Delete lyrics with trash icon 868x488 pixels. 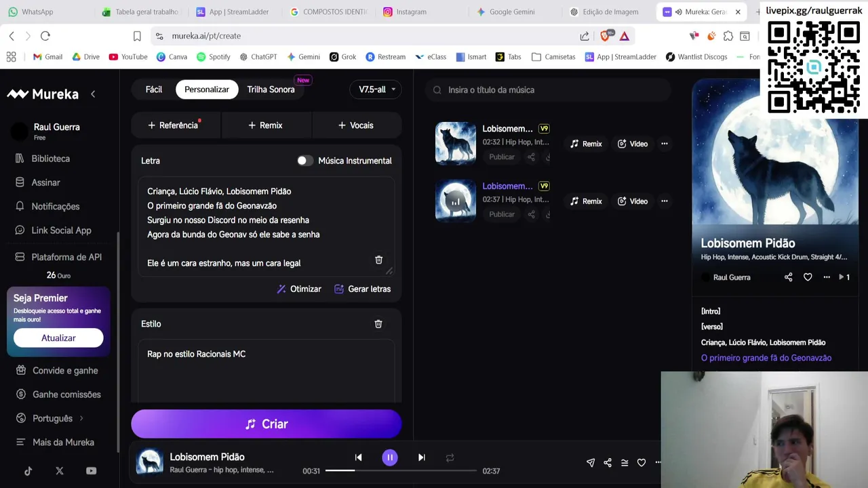pyautogui.click(x=378, y=260)
